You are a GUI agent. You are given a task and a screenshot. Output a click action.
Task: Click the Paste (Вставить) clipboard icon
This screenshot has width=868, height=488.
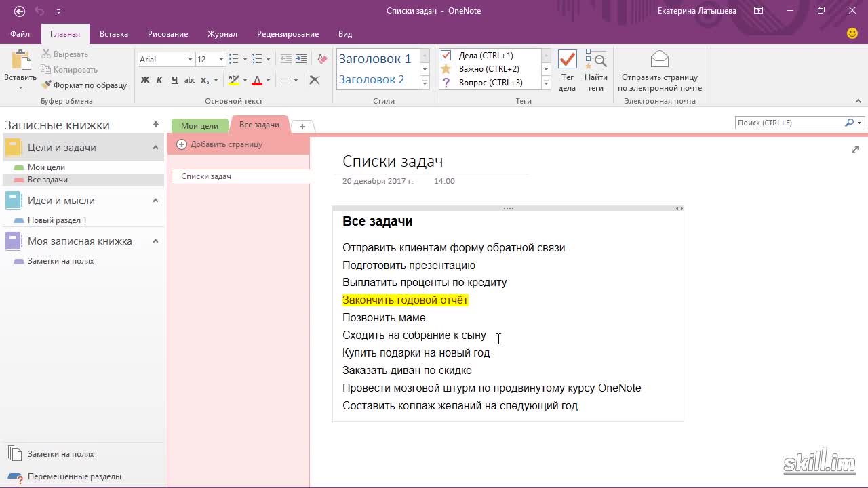tap(20, 60)
